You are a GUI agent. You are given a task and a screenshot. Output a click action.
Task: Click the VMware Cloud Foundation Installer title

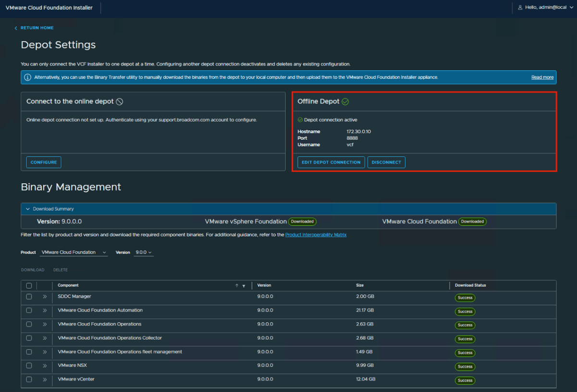coord(49,8)
